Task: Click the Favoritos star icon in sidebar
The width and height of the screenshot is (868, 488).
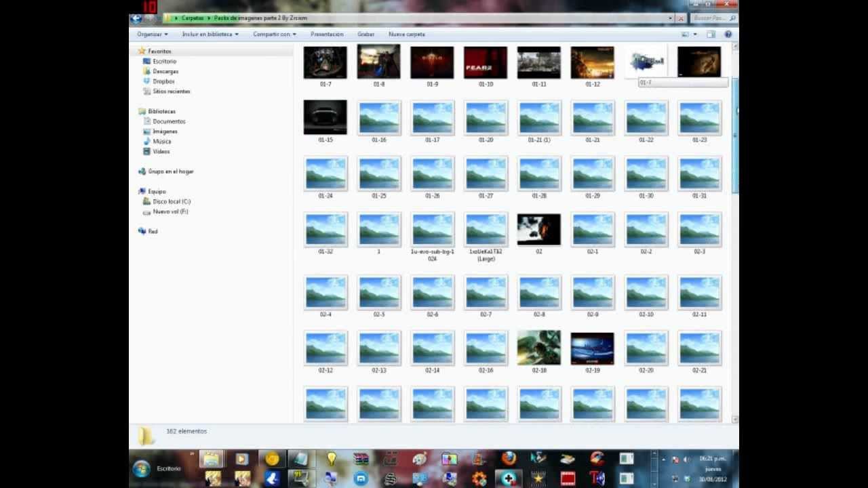Action: tap(142, 51)
